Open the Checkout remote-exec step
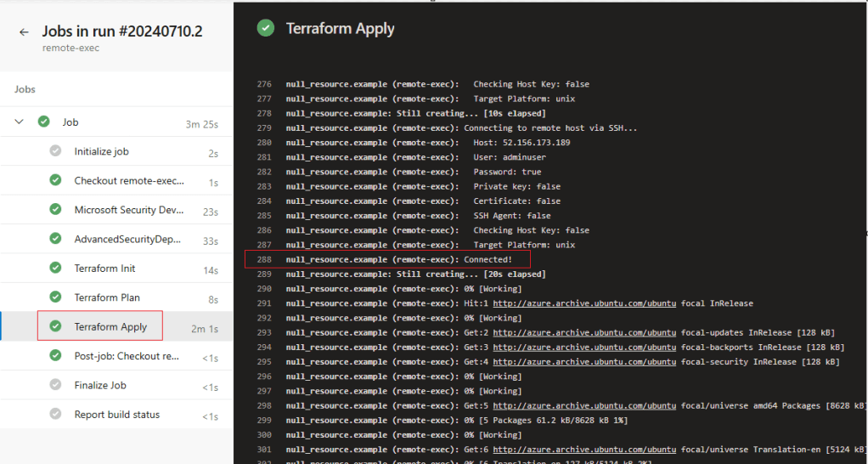This screenshot has height=464, width=868. [129, 181]
